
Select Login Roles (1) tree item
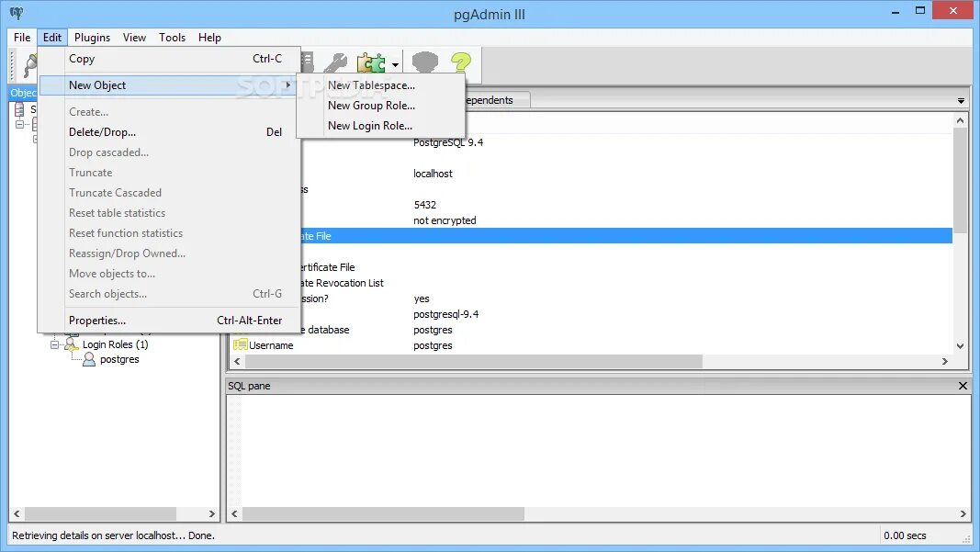pos(115,344)
